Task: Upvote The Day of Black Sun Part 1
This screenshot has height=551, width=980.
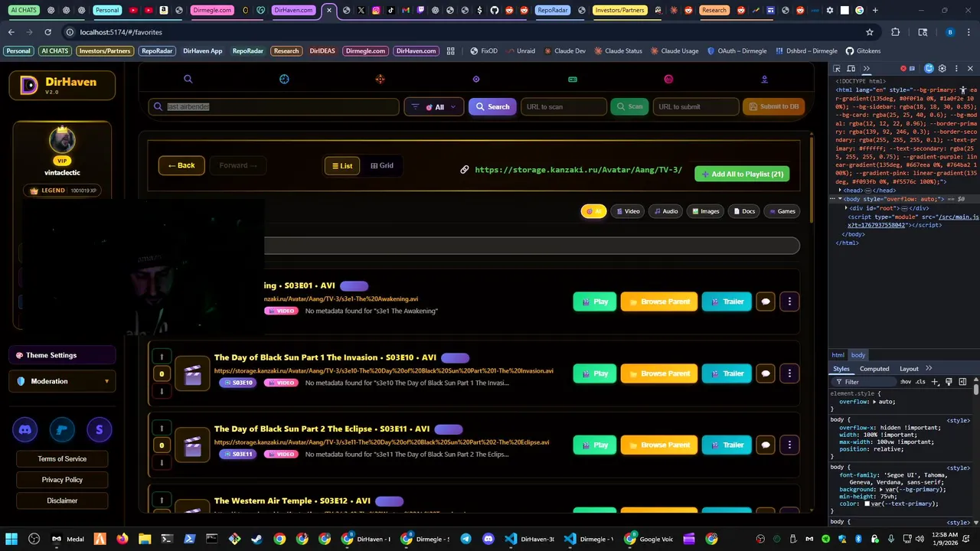Action: (x=162, y=356)
